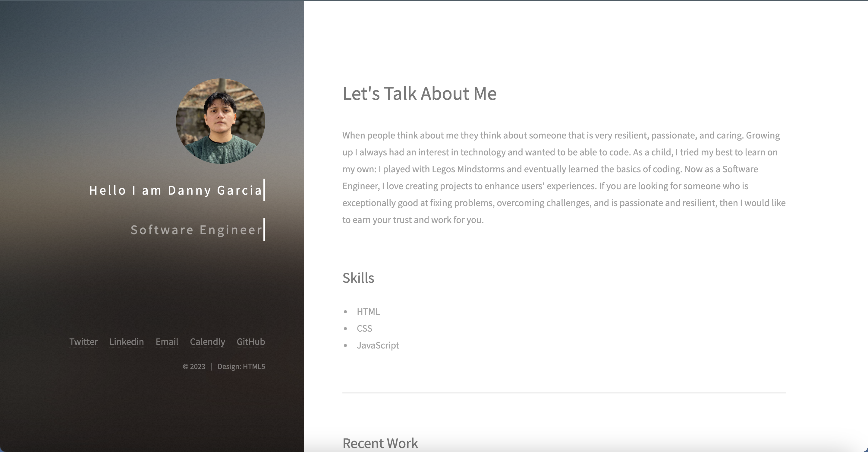Select the 'Let's Talk About Me' heading

[x=419, y=94]
